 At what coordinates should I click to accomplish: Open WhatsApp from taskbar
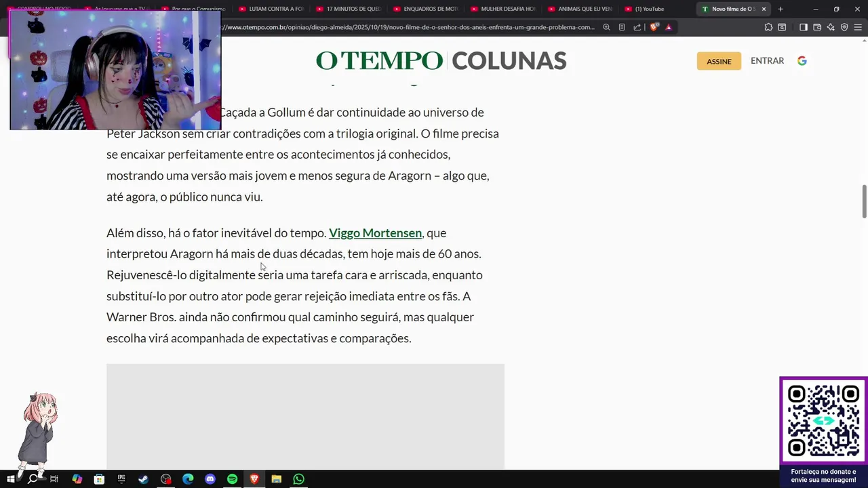coord(299,479)
